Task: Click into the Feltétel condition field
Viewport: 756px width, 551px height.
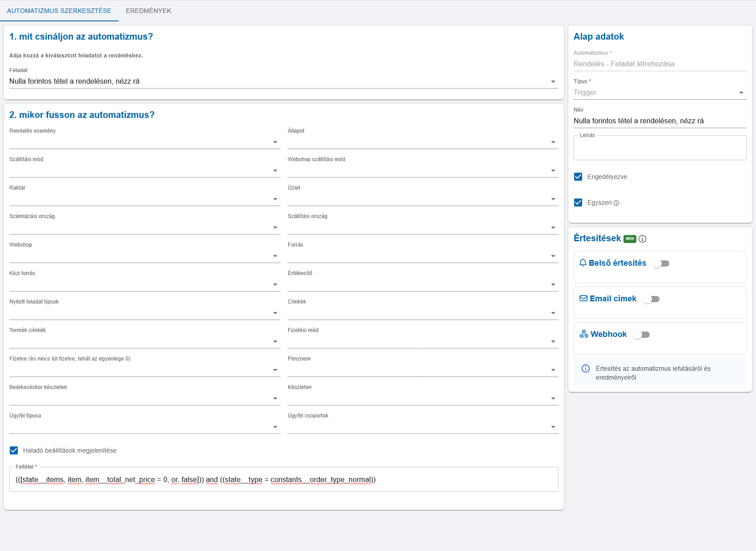Action: click(x=284, y=479)
